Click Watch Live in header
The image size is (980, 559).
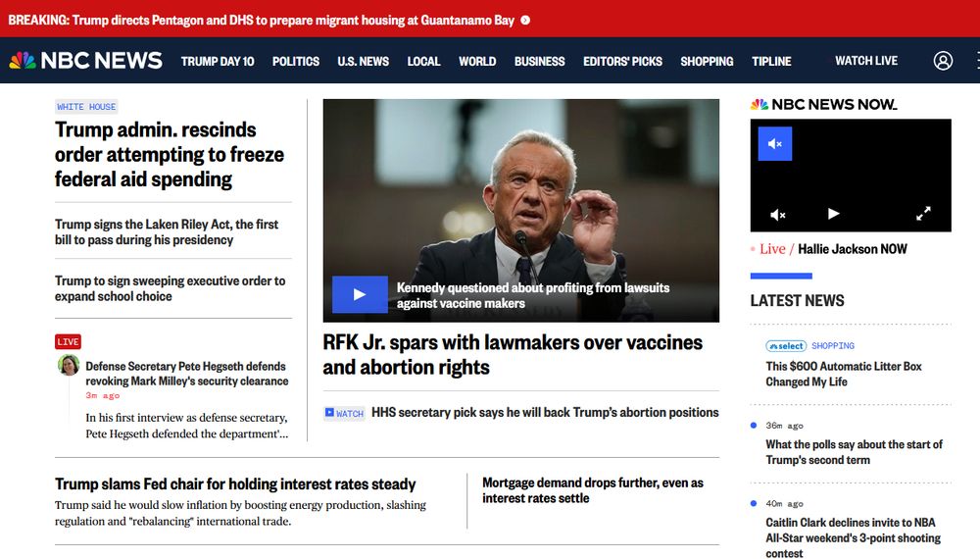tap(866, 61)
